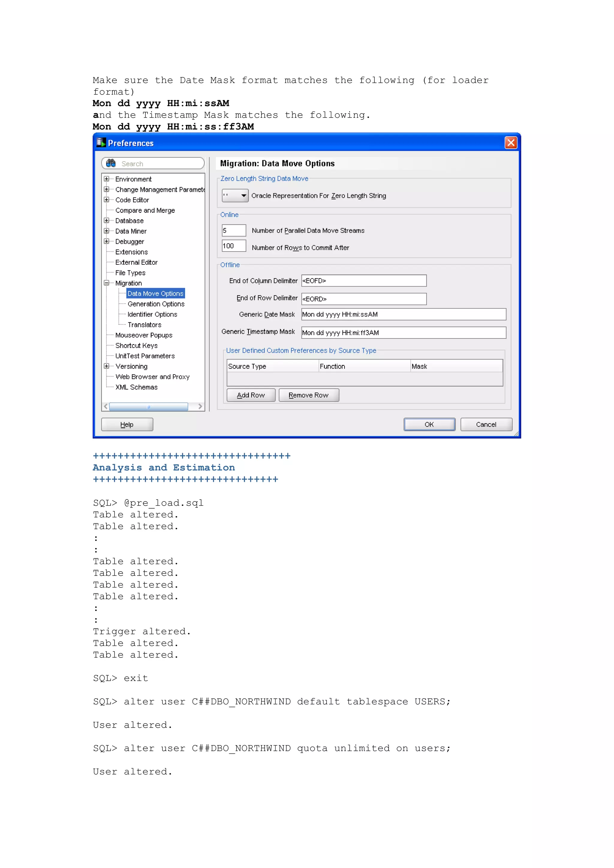The width and height of the screenshot is (614, 868).
Task: Click the Remove Row button
Action: coord(308,395)
